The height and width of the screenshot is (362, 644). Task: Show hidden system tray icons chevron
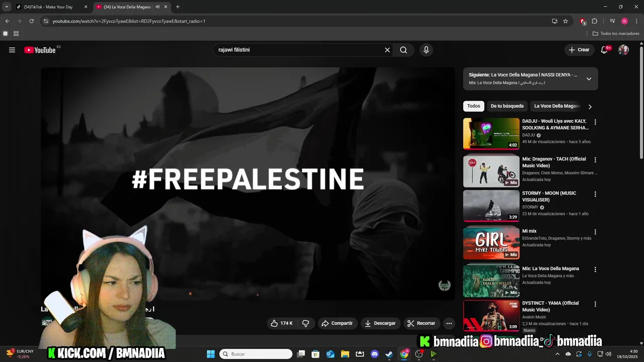tap(557, 354)
